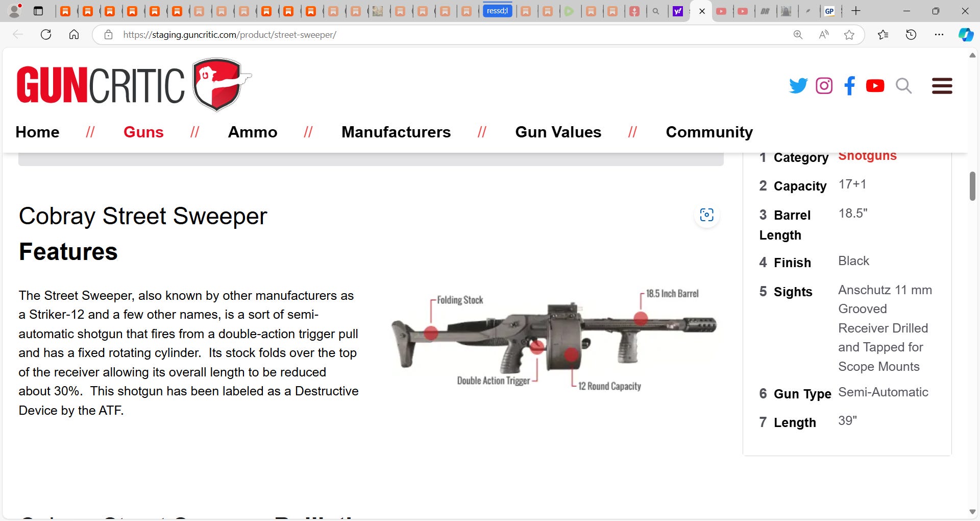This screenshot has height=521, width=980.
Task: Go to Home navigation item
Action: click(x=37, y=132)
